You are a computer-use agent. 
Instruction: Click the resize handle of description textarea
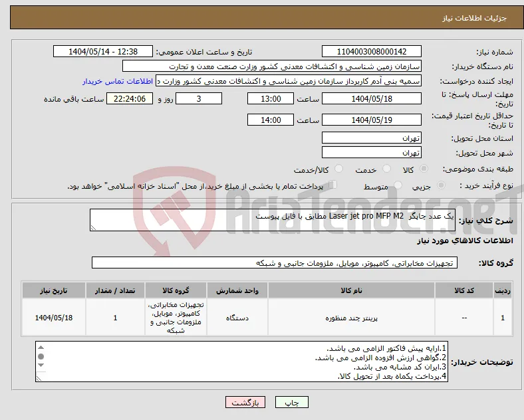tap(93, 228)
